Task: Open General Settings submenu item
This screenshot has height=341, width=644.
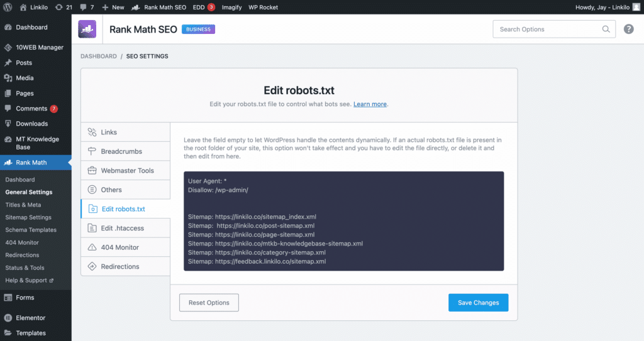Action: [x=29, y=192]
